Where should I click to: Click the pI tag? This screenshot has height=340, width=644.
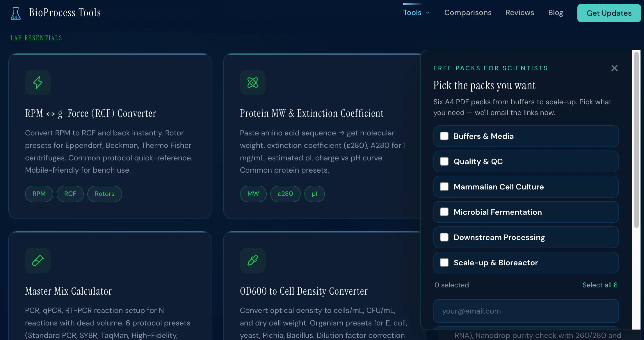coord(314,194)
